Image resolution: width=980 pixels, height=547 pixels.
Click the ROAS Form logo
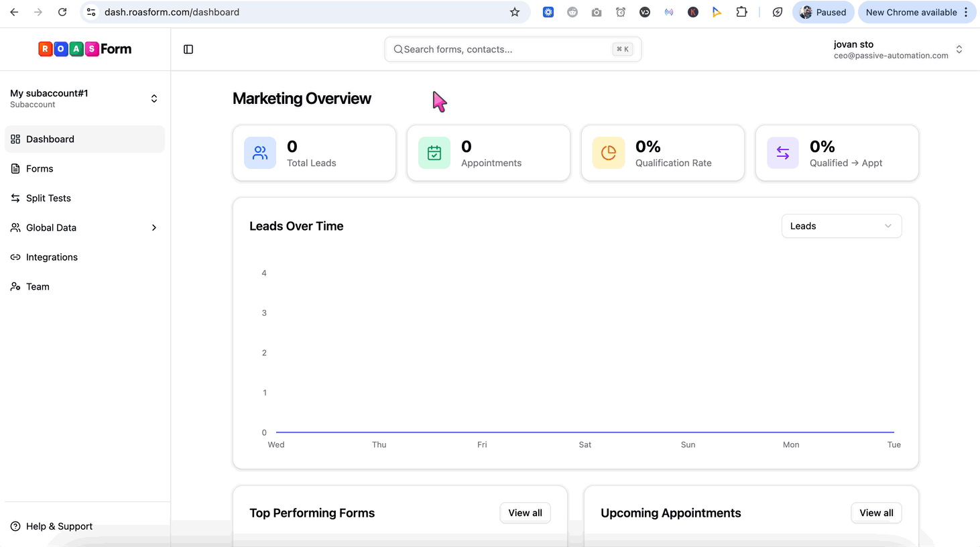point(85,49)
